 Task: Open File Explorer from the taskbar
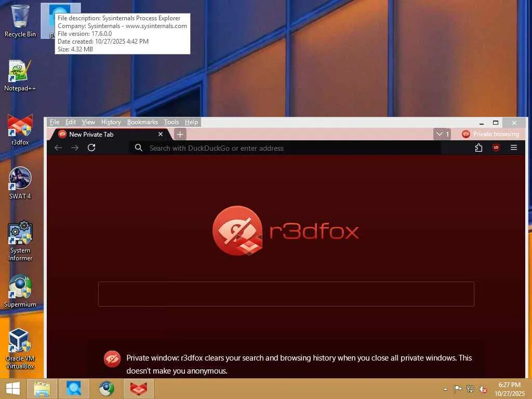click(x=42, y=389)
